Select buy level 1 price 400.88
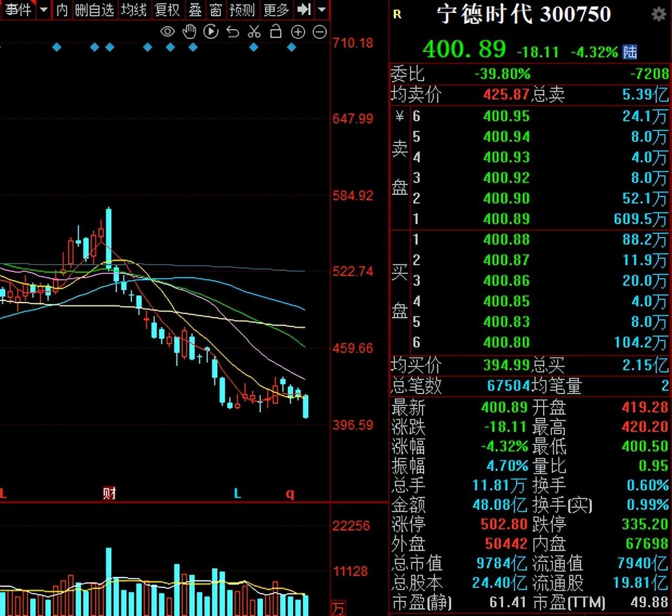The height and width of the screenshot is (616, 672). tap(506, 239)
